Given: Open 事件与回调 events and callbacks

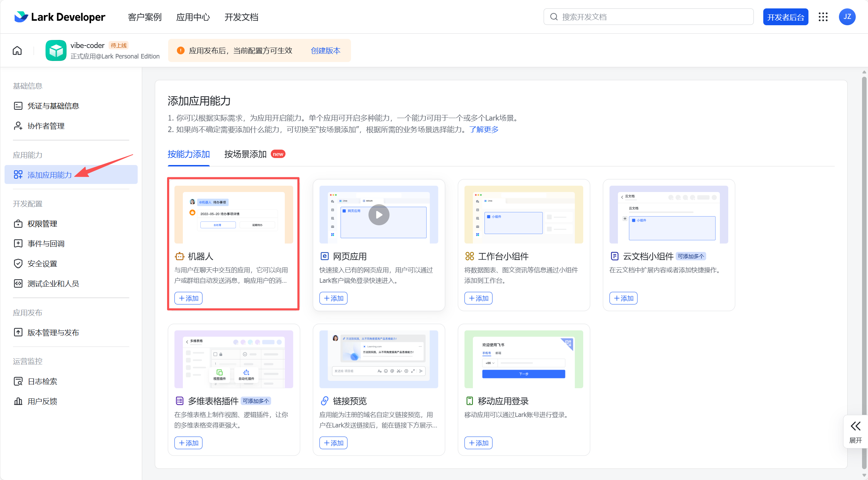Looking at the screenshot, I should [x=46, y=243].
